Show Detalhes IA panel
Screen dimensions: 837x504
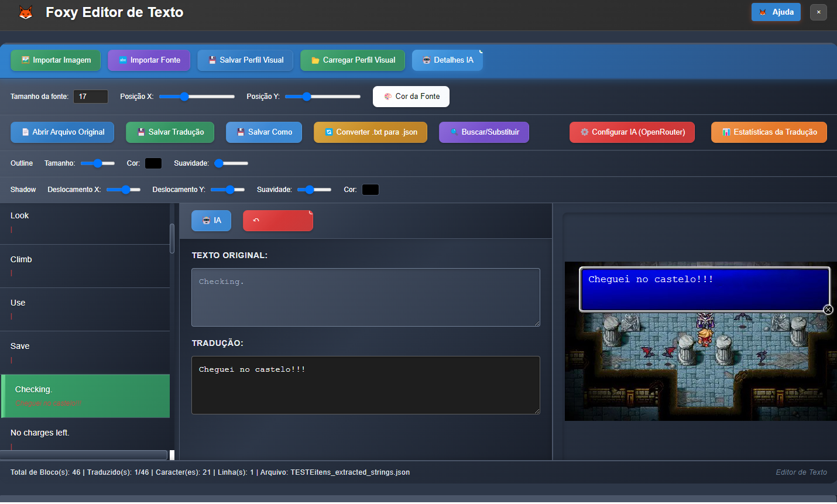pyautogui.click(x=447, y=60)
